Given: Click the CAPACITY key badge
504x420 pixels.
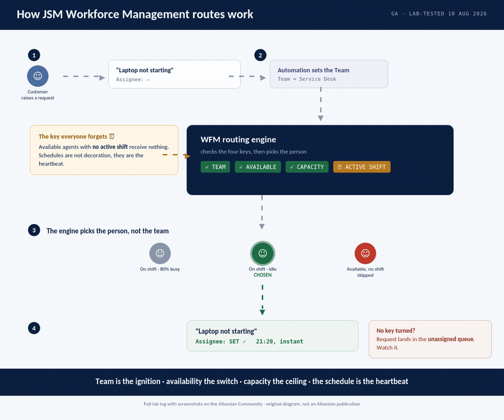Looking at the screenshot, I should pos(307,167).
